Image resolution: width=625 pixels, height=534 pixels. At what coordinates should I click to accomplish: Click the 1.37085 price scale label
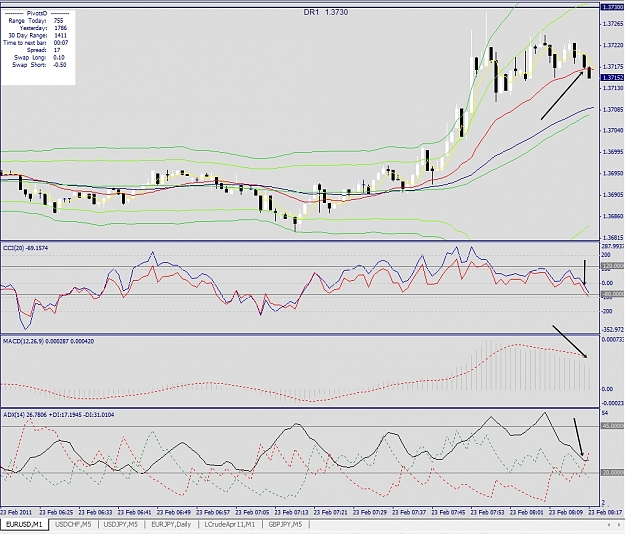click(x=613, y=109)
